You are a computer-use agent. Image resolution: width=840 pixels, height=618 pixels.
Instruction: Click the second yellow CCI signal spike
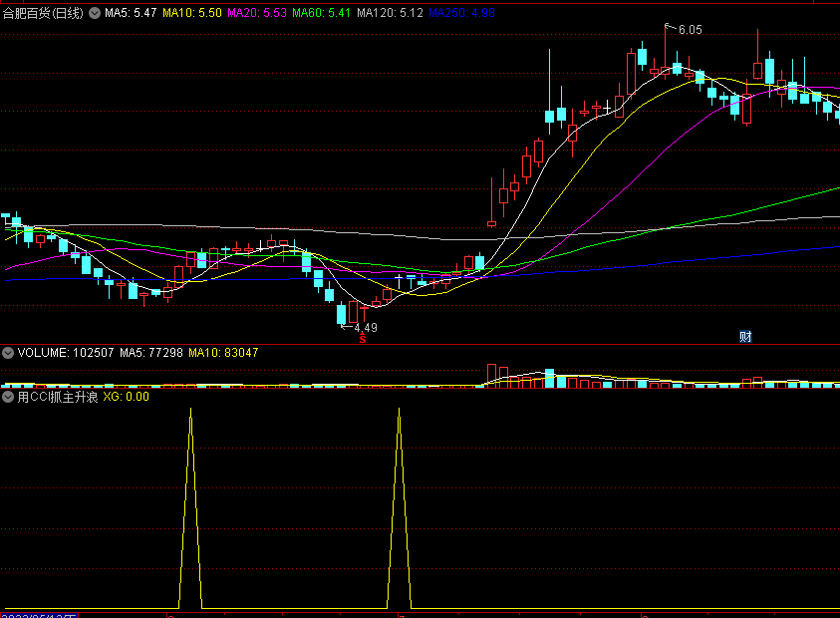(400, 508)
